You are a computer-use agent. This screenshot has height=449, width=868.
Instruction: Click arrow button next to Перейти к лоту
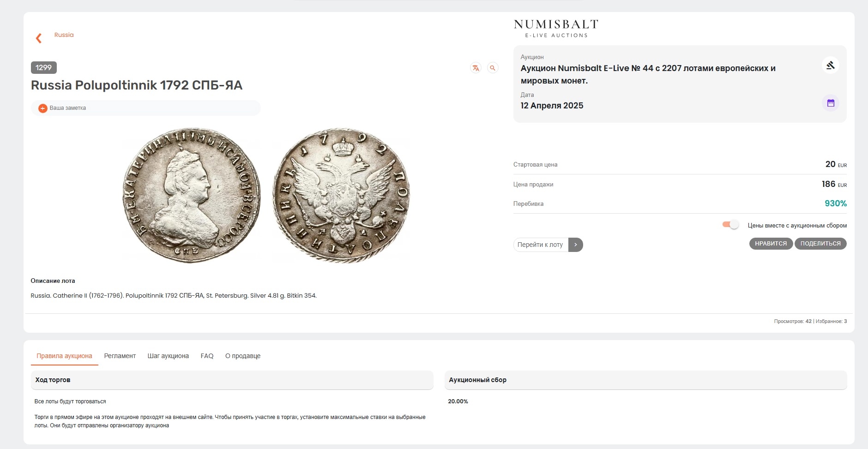click(x=576, y=245)
